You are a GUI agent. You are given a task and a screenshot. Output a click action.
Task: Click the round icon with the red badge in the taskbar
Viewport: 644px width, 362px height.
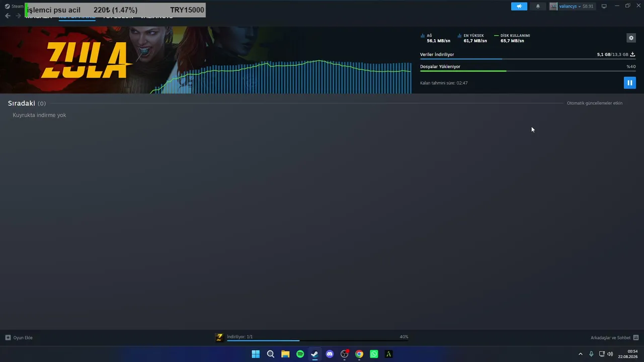(344, 354)
